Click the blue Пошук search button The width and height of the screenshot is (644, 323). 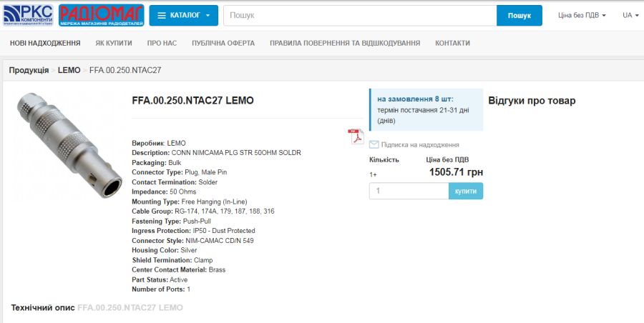coord(519,15)
